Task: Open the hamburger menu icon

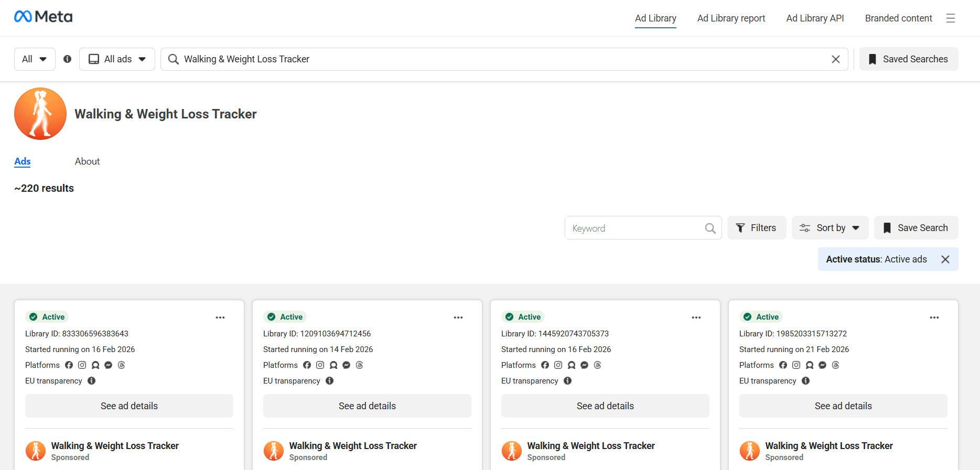Action: tap(951, 18)
